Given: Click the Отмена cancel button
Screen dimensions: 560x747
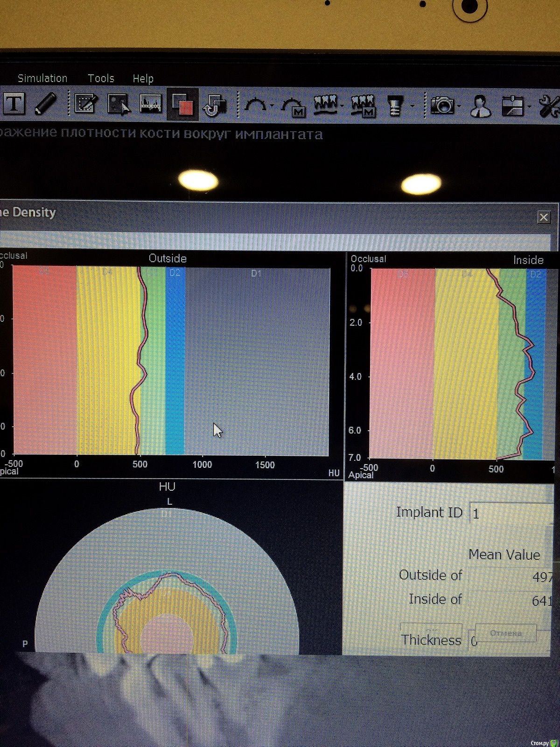Looking at the screenshot, I should (506, 634).
